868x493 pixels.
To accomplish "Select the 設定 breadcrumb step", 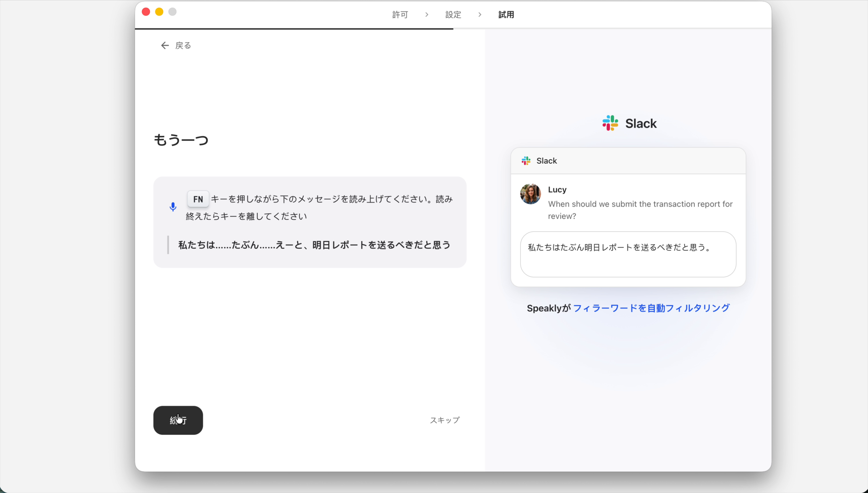I will coord(453,15).
